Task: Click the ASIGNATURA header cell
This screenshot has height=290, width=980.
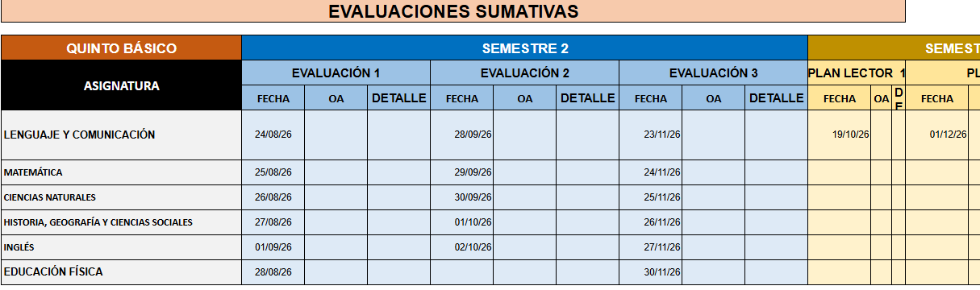Action: pos(121,85)
